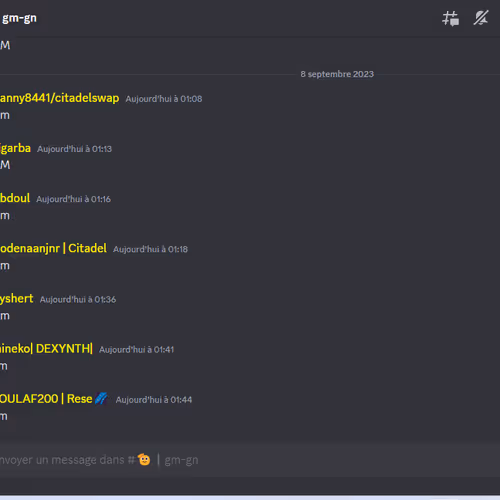Click the yshert username

pos(17,299)
